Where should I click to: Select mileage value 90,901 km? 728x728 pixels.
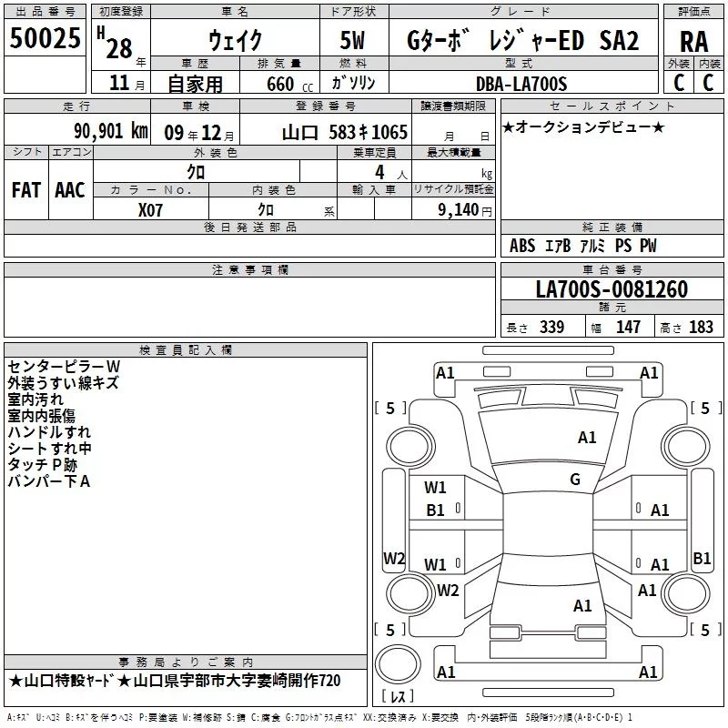tap(111, 131)
